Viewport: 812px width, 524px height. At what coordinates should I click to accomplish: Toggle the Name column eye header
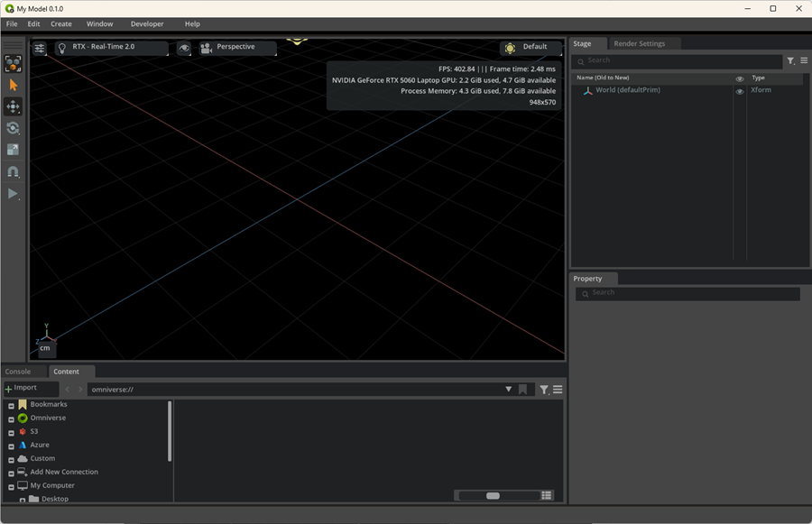(740, 78)
